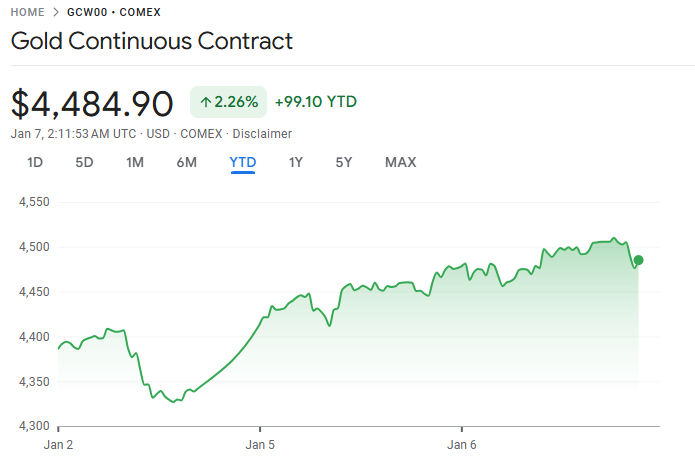Select the 5D time range
The height and width of the screenshot is (462, 695).
click(84, 162)
